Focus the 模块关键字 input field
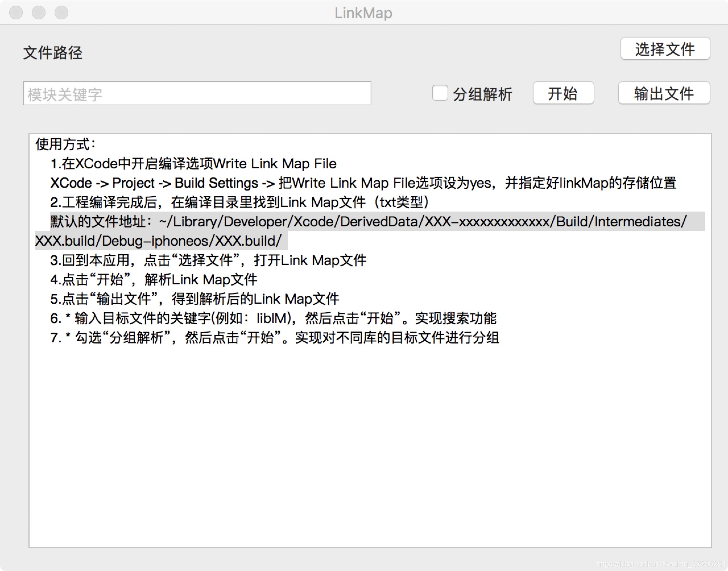The height and width of the screenshot is (571, 728). click(x=197, y=94)
